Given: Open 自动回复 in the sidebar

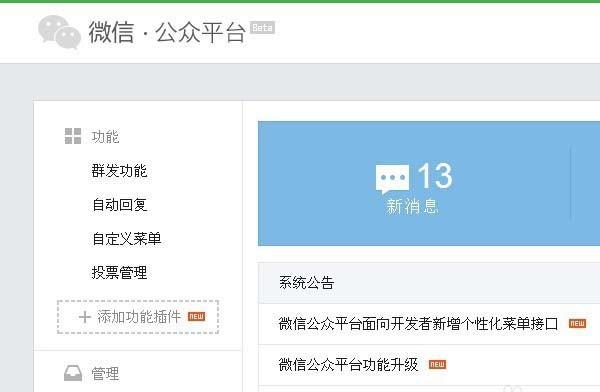Looking at the screenshot, I should tap(119, 204).
